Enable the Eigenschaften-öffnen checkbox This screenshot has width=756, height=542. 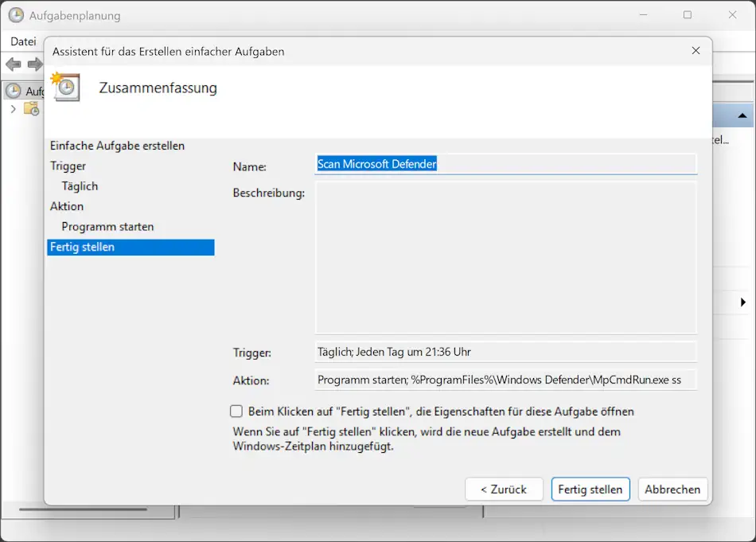coord(236,411)
